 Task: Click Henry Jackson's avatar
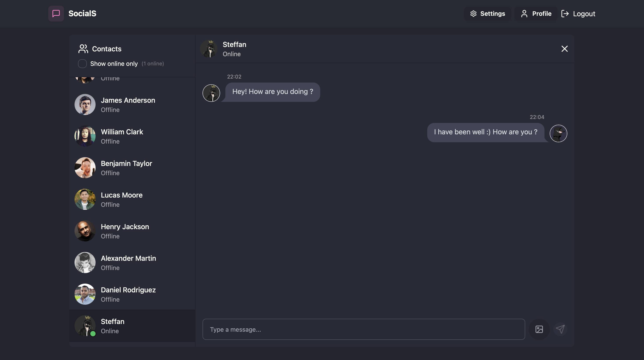85,231
